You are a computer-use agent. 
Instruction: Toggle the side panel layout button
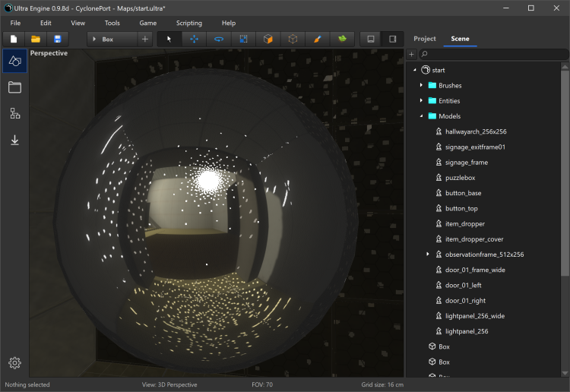click(x=393, y=39)
